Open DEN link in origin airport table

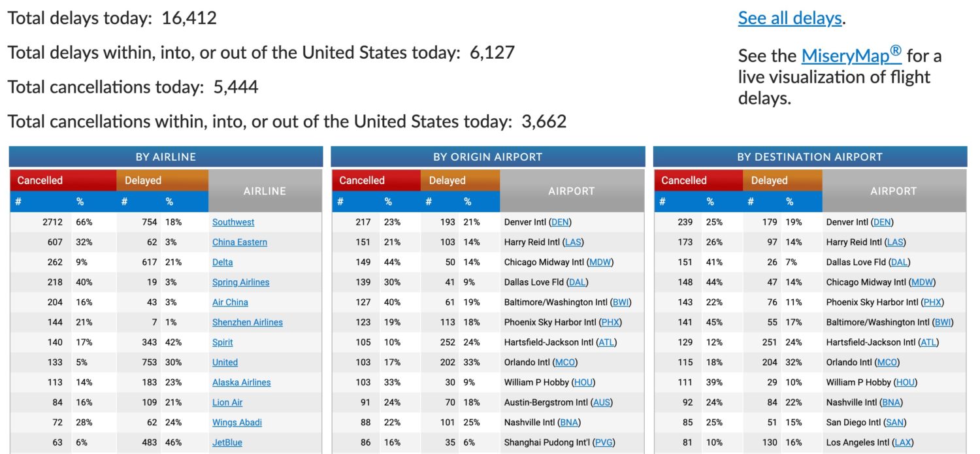tap(561, 222)
